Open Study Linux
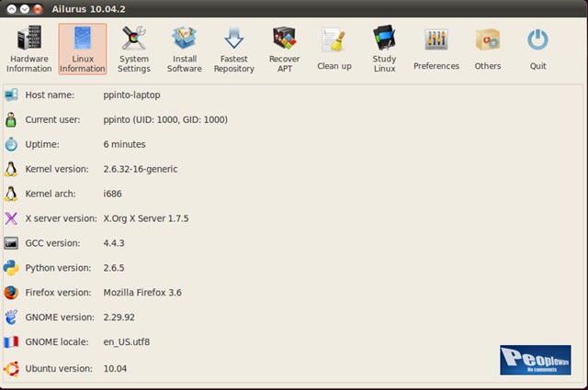 tap(384, 49)
